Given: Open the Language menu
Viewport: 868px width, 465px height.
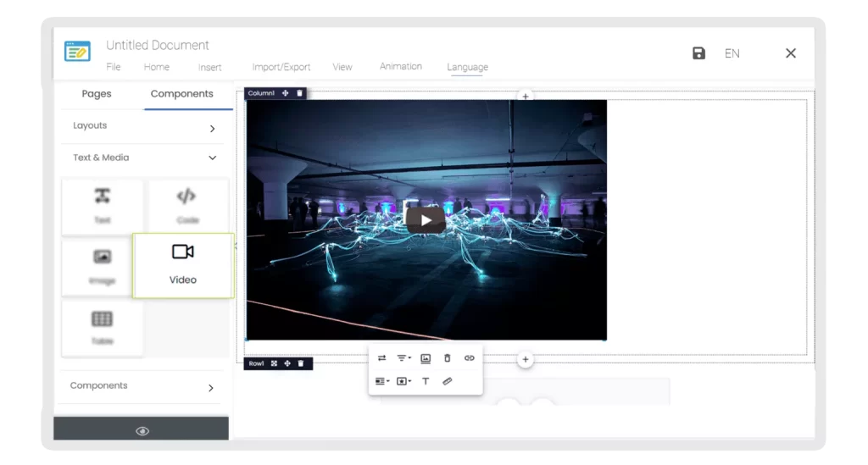Looking at the screenshot, I should click(467, 67).
